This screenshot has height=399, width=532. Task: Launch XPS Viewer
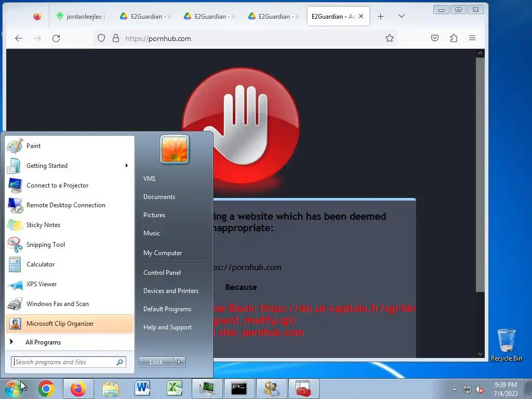click(70, 284)
